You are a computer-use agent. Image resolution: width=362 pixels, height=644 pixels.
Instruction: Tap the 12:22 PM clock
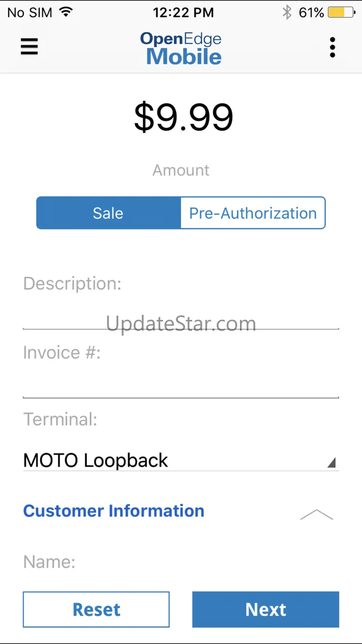point(183,13)
